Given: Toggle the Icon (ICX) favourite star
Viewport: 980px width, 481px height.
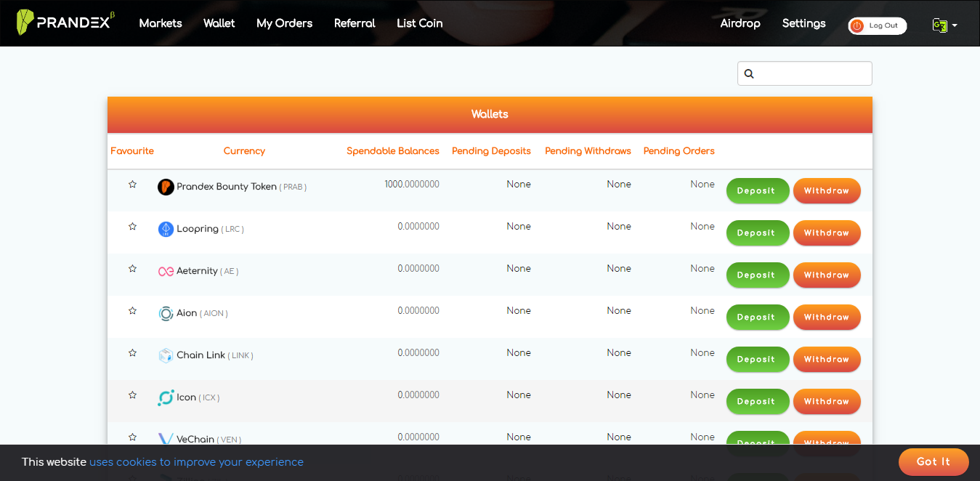Looking at the screenshot, I should [132, 395].
